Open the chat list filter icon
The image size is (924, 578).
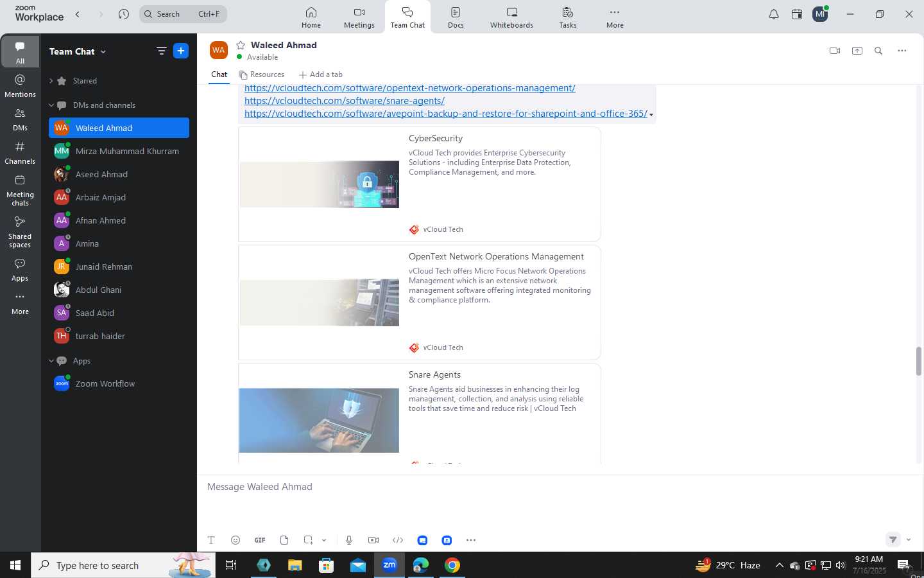point(162,51)
